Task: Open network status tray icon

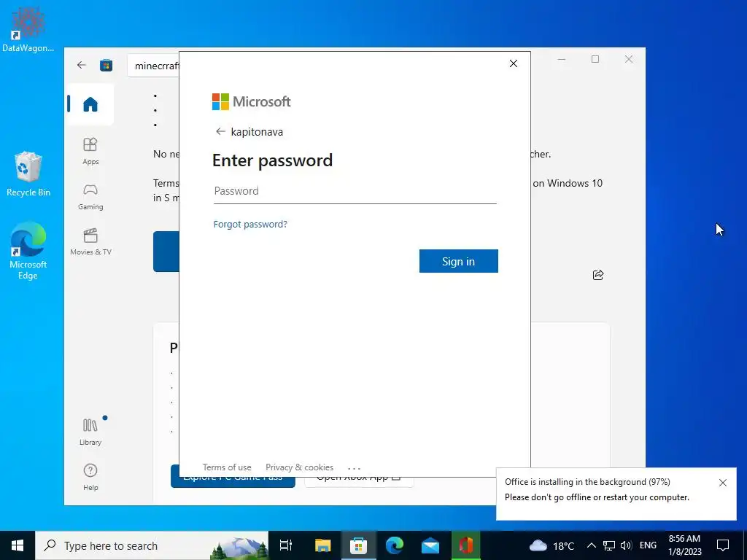Action: pos(609,545)
